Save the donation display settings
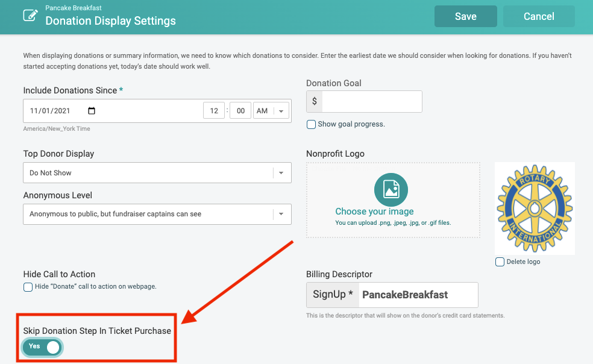Screen dimensions: 593x364 point(466,16)
